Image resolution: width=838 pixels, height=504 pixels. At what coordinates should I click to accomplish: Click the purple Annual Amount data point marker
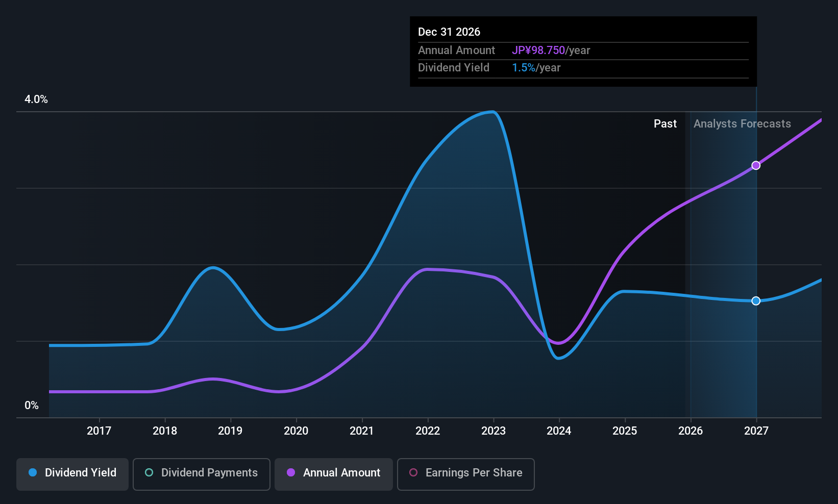point(756,165)
